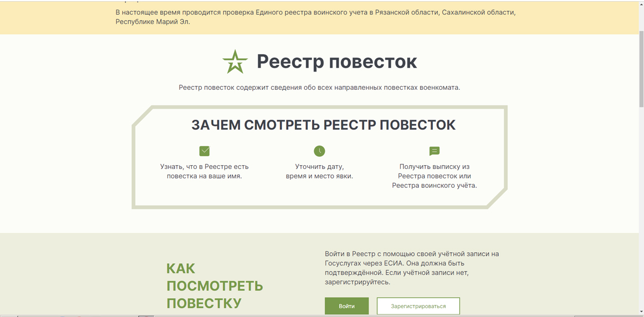The image size is (644, 317).
Task: Click the green star logo
Action: click(x=235, y=62)
